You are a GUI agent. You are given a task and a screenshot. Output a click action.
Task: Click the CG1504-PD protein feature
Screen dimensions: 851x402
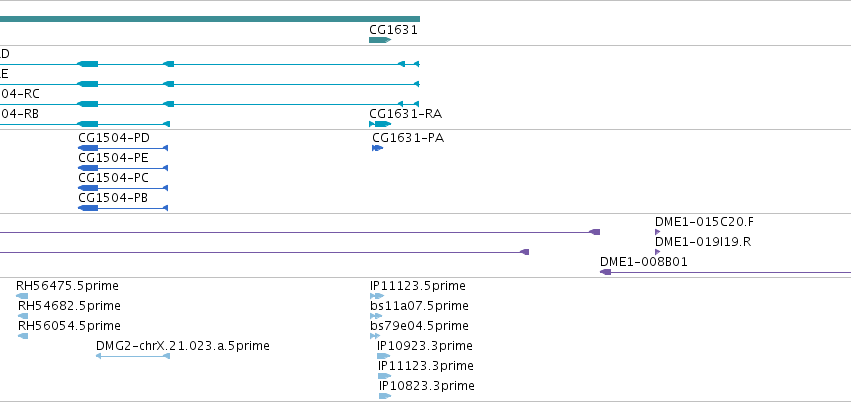123,148
